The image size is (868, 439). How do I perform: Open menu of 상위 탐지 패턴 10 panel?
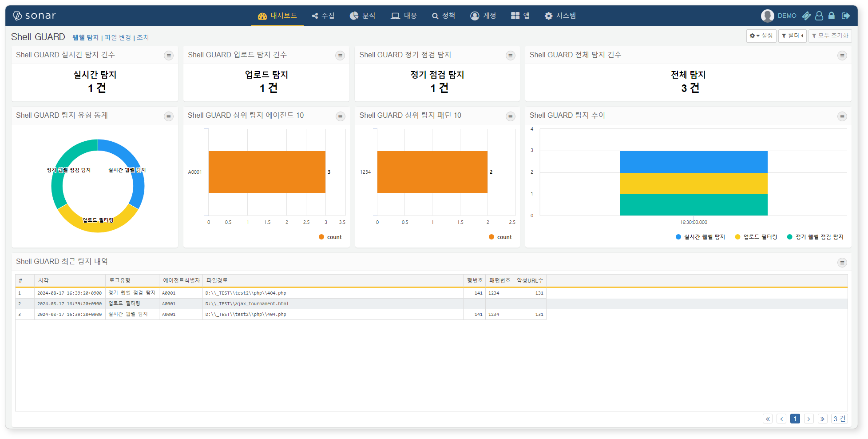point(511,116)
